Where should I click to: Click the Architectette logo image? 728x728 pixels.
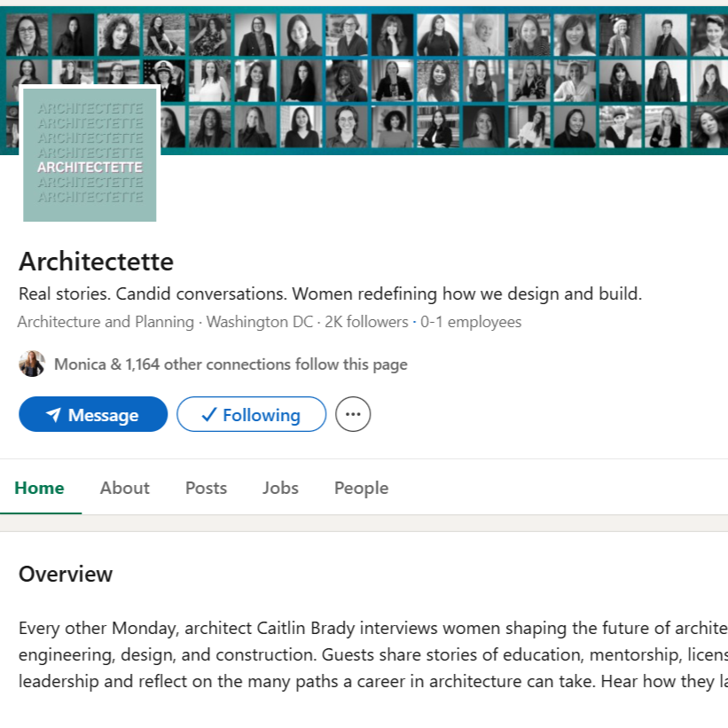click(x=90, y=155)
